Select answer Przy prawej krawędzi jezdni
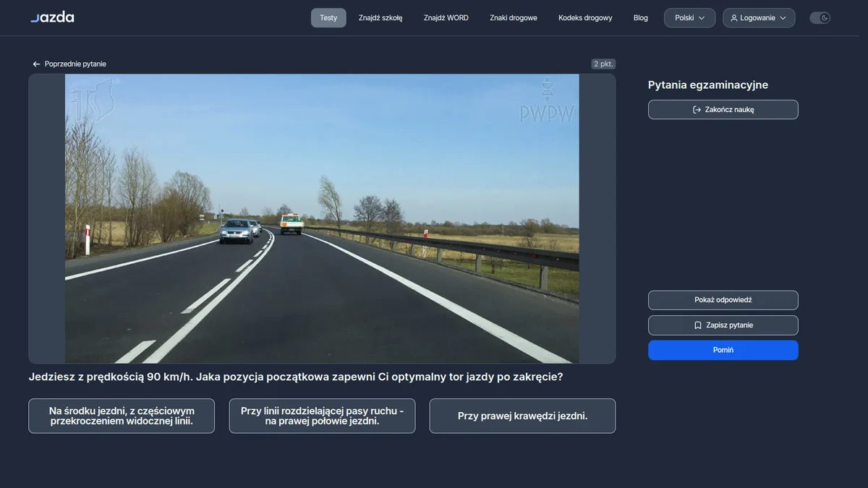The image size is (868, 488). [x=523, y=416]
